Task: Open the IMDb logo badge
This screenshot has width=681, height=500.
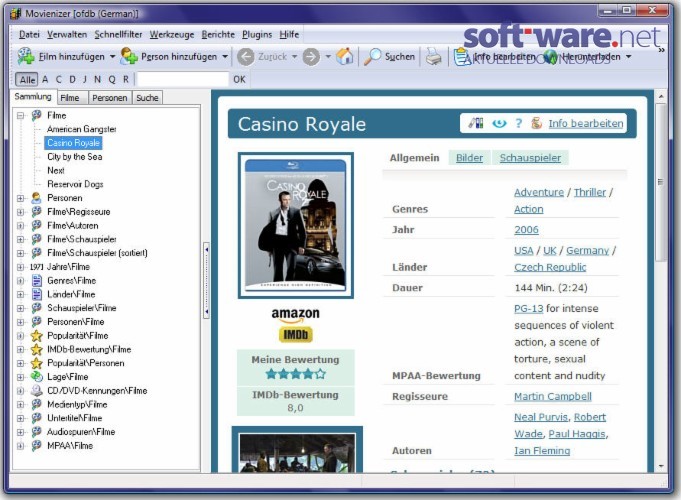Action: [x=295, y=334]
